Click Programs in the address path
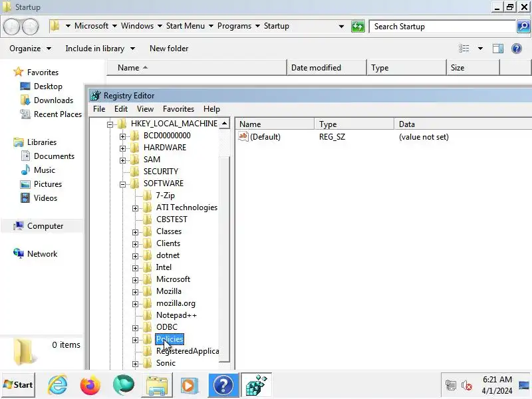 pos(234,26)
